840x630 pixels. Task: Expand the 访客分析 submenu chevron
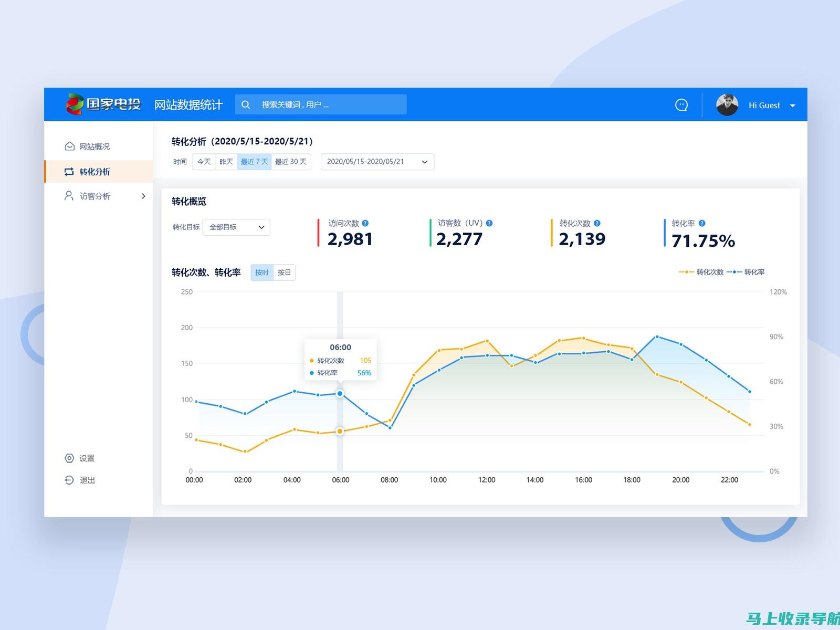(x=143, y=196)
